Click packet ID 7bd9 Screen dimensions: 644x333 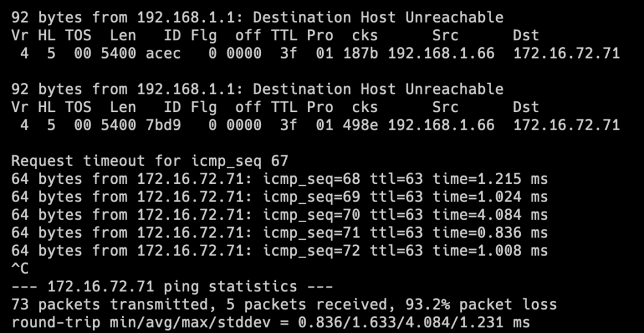pos(163,125)
